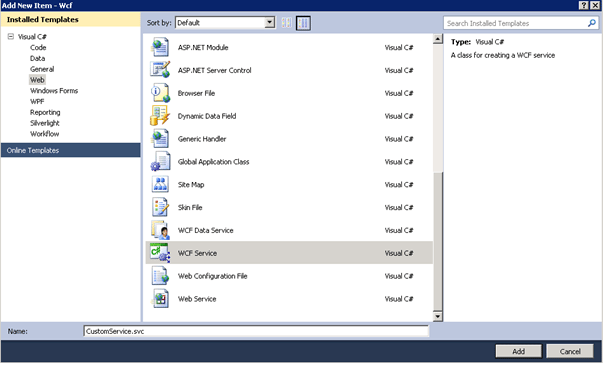
Task: Select the WCF Data Service icon
Action: coord(160,230)
